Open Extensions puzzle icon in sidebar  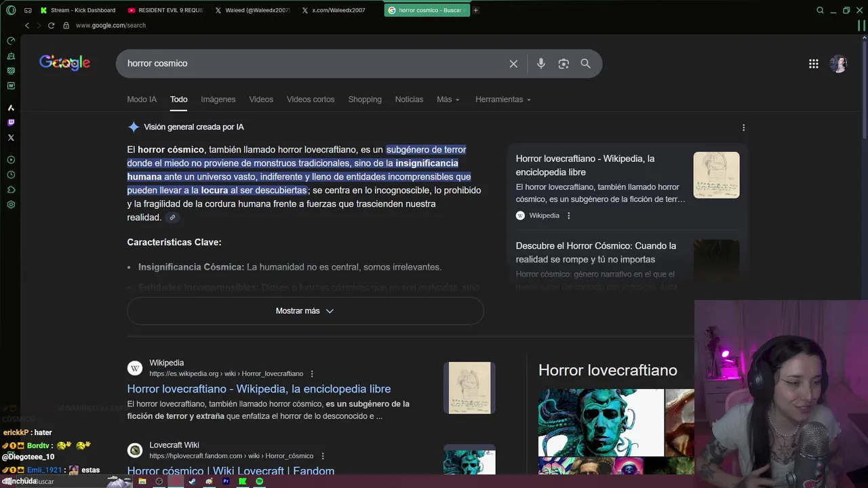(11, 190)
